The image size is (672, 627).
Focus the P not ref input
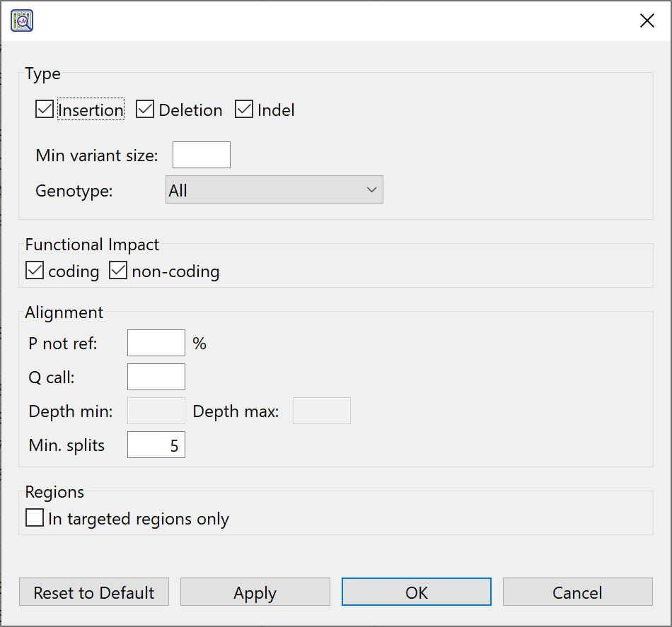[156, 343]
